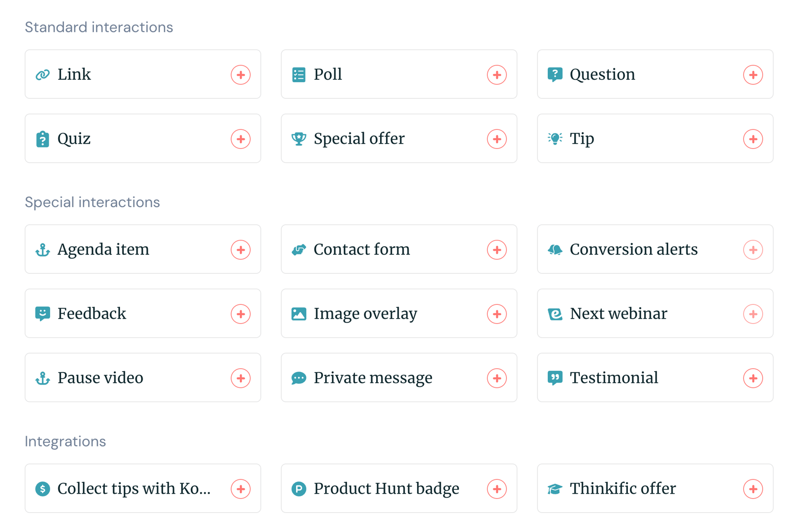Click the Quiz clipboard icon
This screenshot has height=532, width=799.
pyautogui.click(x=43, y=139)
